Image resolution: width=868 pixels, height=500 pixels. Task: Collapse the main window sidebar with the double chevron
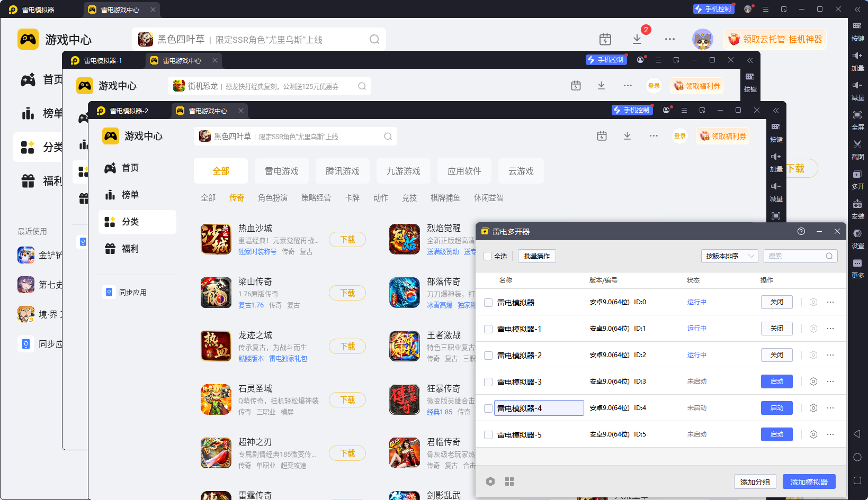point(857,10)
